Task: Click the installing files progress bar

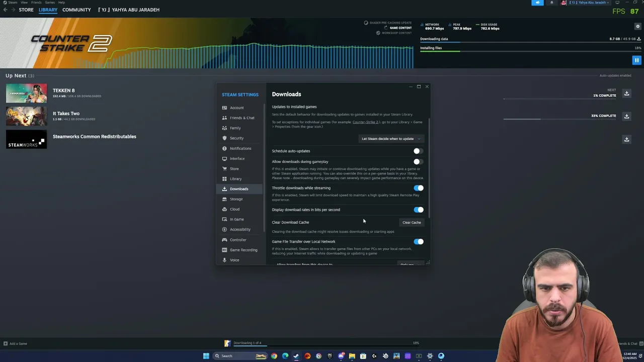Action: click(x=531, y=51)
